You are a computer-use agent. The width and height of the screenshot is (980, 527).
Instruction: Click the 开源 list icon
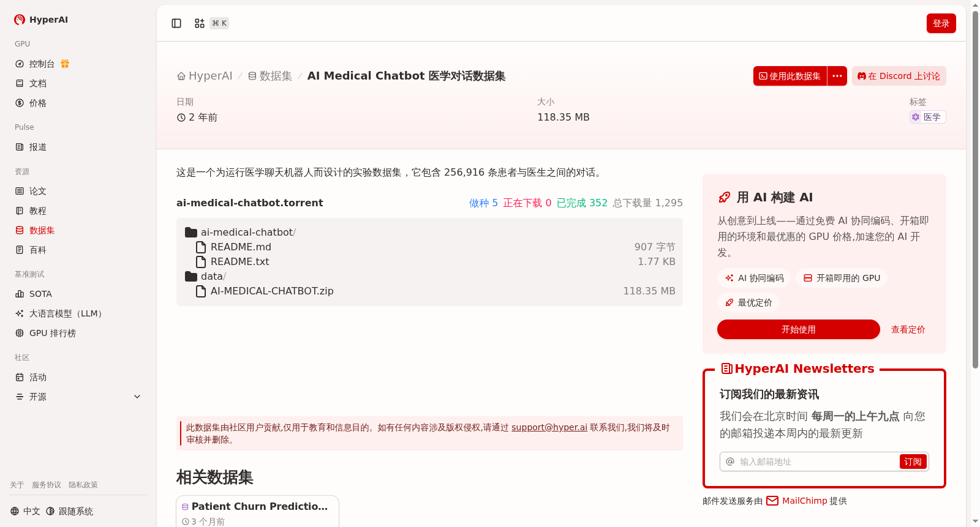click(x=20, y=397)
